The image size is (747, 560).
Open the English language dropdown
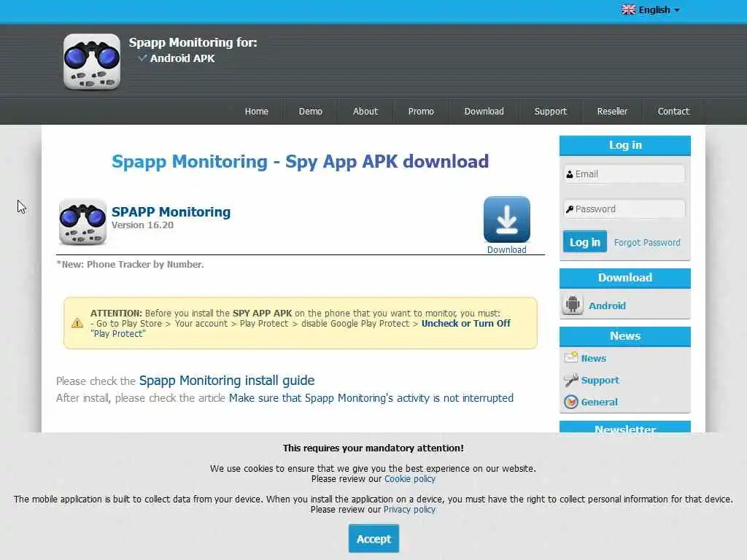[651, 9]
